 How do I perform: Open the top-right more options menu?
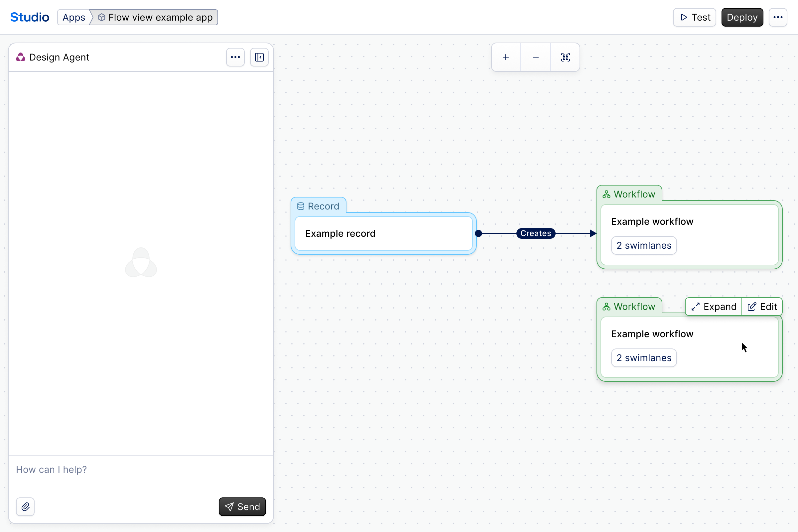pyautogui.click(x=778, y=17)
